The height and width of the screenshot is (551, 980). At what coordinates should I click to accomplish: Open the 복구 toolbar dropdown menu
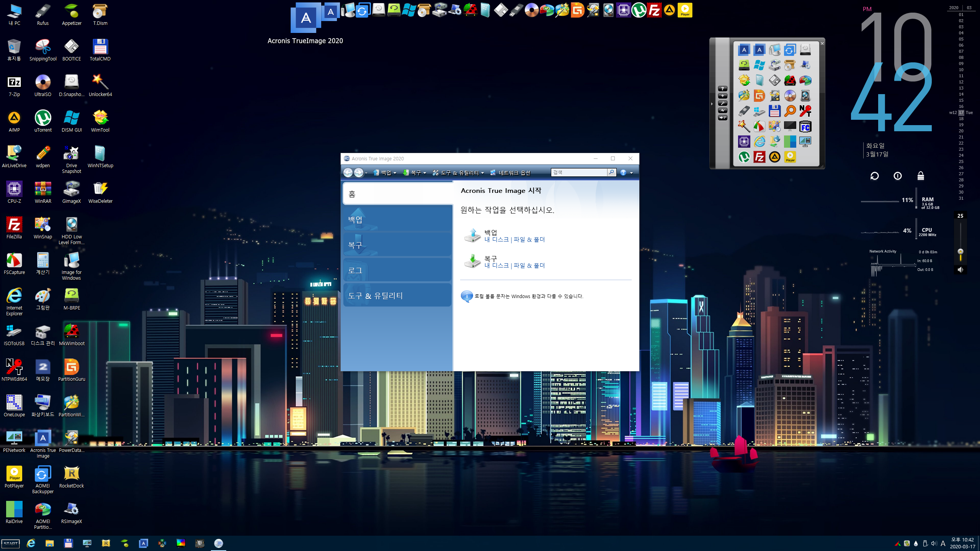coord(415,173)
